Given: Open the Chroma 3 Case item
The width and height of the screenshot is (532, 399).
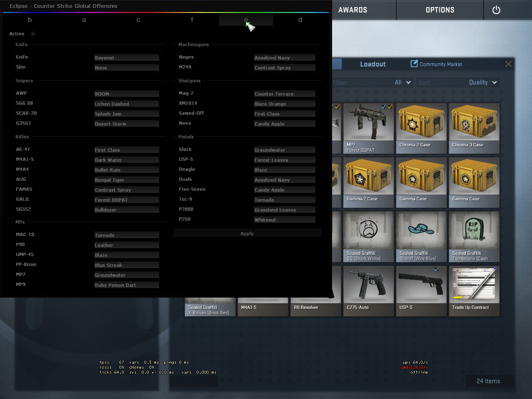Looking at the screenshot, I should tap(474, 128).
